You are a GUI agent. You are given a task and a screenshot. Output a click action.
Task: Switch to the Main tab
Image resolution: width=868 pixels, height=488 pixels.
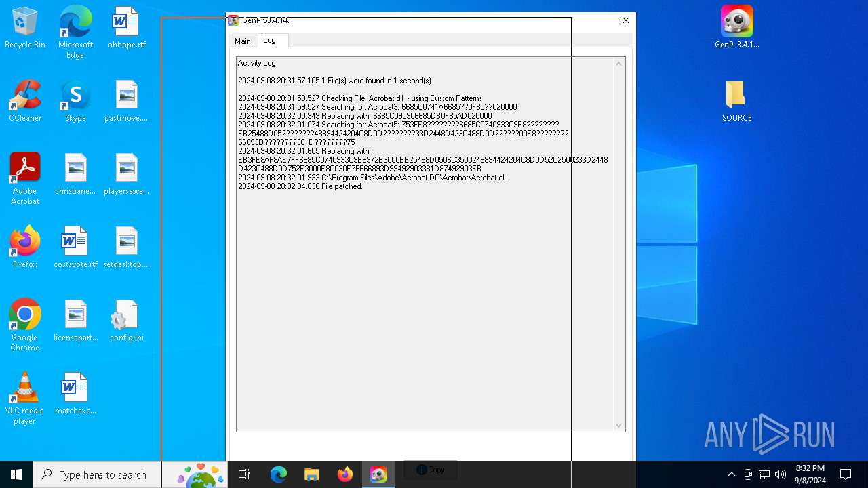point(243,41)
